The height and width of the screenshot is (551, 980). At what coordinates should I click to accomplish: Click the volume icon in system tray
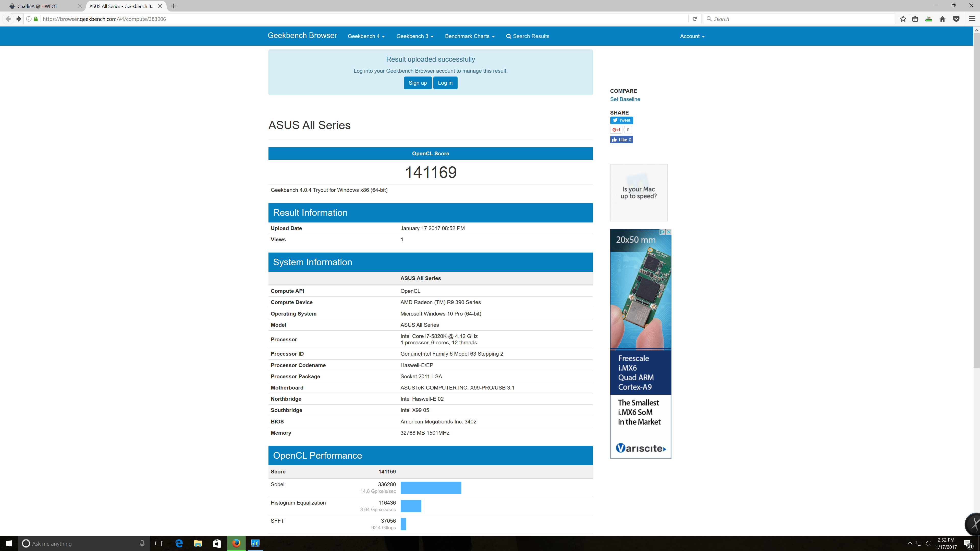click(x=928, y=543)
